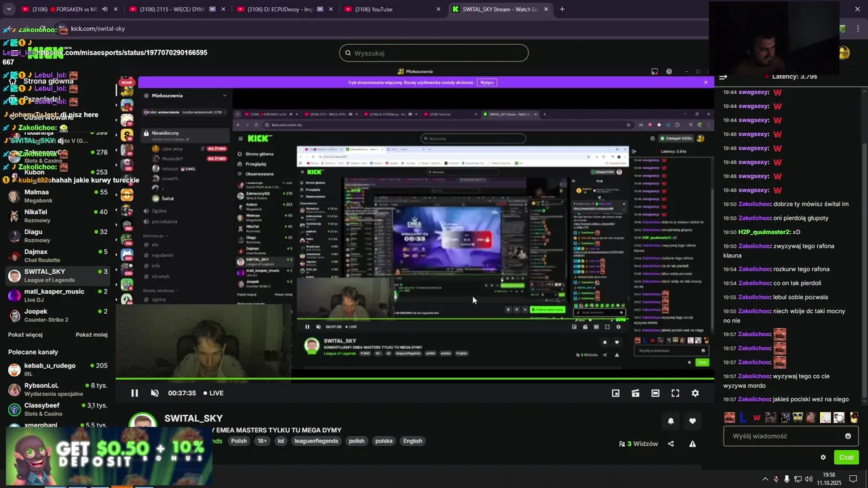Insert the blue L emote
The height and width of the screenshot is (488, 868).
(743, 418)
